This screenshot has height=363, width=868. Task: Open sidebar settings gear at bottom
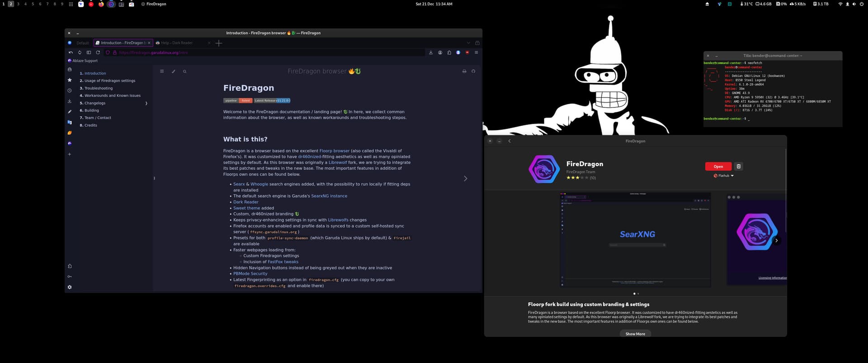[70, 287]
